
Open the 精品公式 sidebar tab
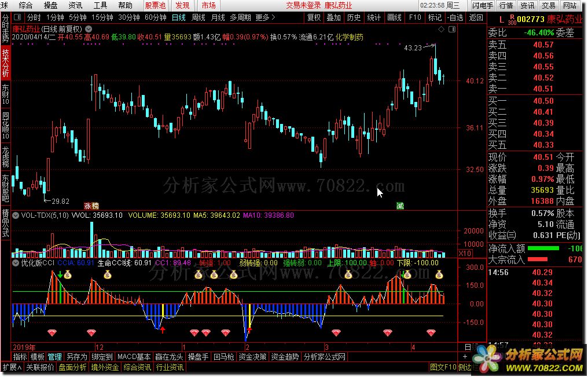[5, 223]
